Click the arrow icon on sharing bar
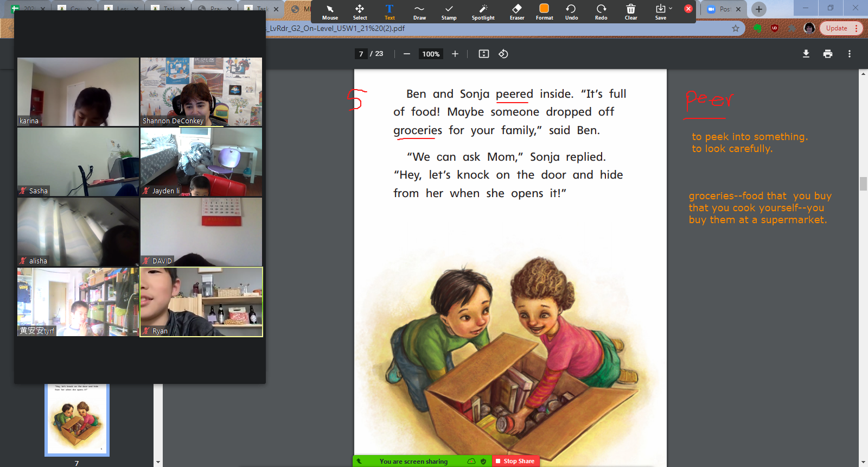Viewport: 868px width, 467px height. pyautogui.click(x=359, y=462)
